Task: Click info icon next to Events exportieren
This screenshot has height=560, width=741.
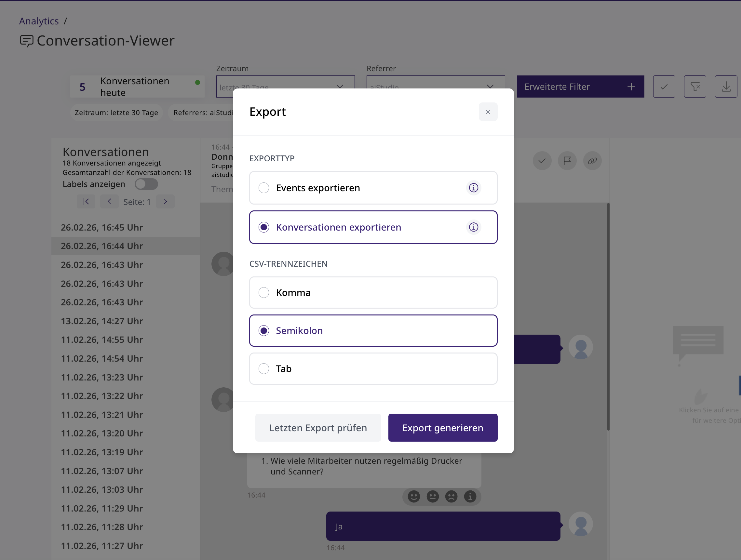Action: [x=473, y=188]
